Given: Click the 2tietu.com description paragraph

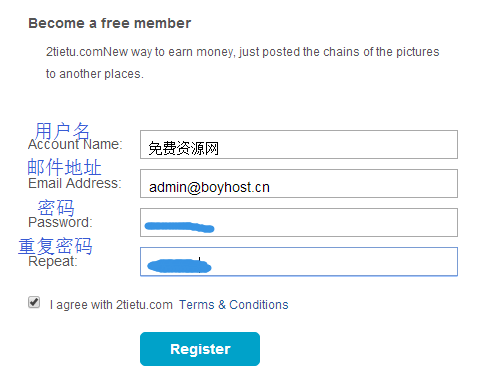Looking at the screenshot, I should [242, 63].
